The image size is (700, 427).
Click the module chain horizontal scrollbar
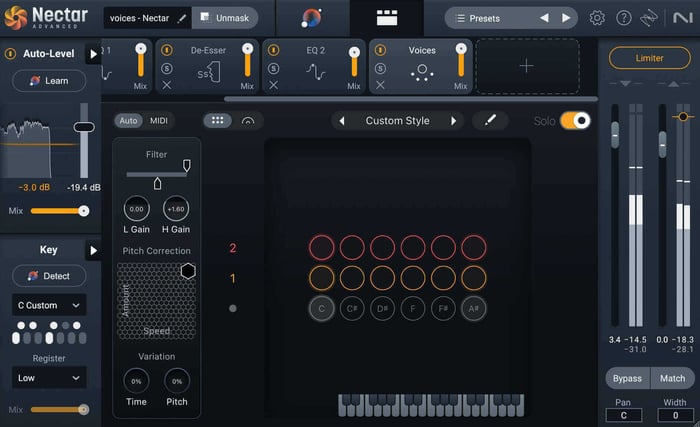tap(411, 99)
